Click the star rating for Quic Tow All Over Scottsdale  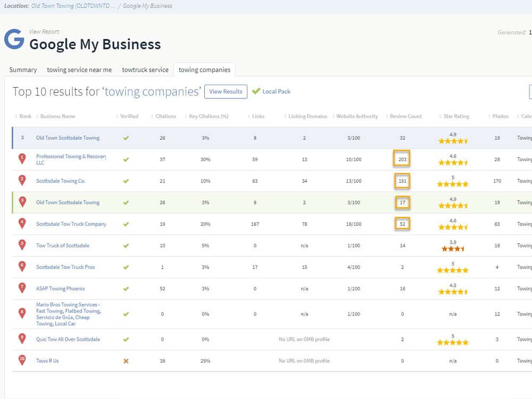pyautogui.click(x=453, y=342)
